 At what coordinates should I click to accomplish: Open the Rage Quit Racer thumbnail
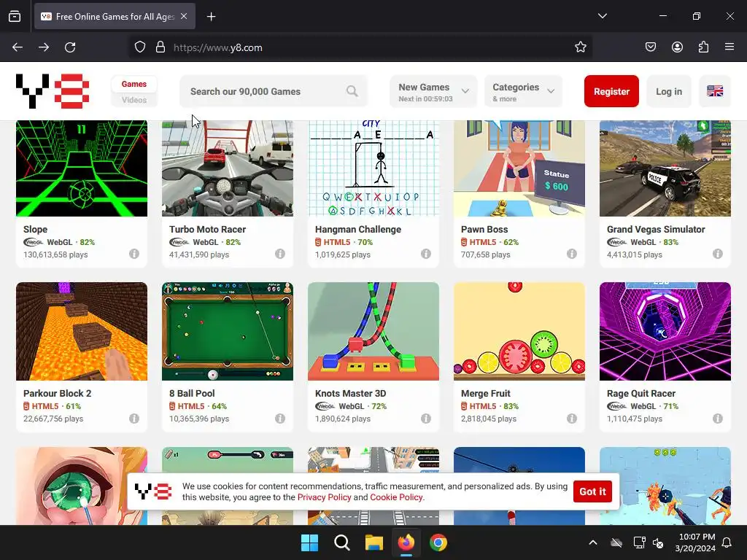665,332
